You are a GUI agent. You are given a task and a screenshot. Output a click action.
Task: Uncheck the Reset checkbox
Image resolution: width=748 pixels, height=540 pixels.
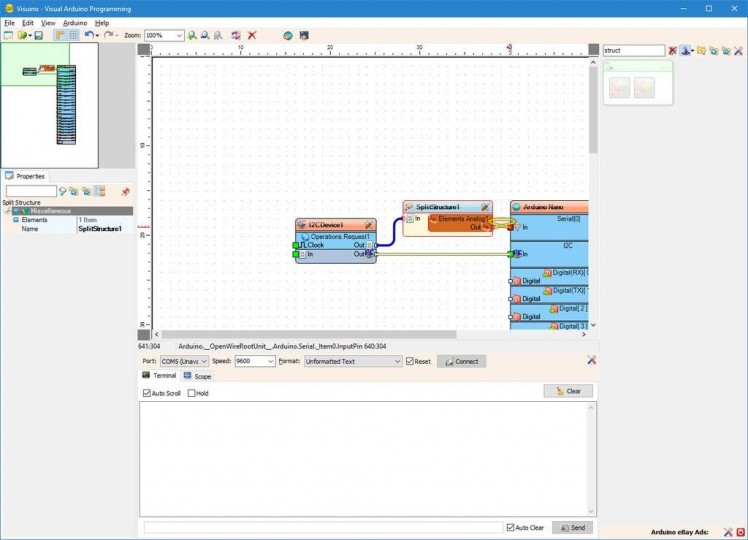(x=410, y=361)
